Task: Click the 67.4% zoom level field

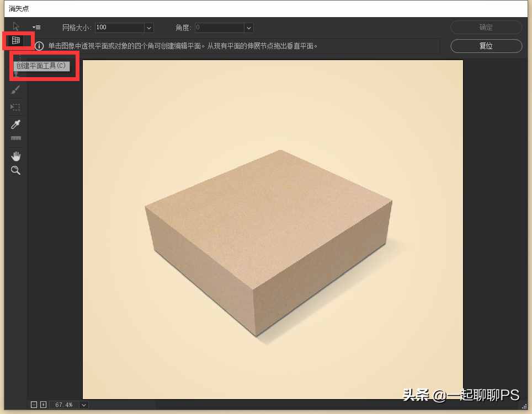Action: coord(65,405)
